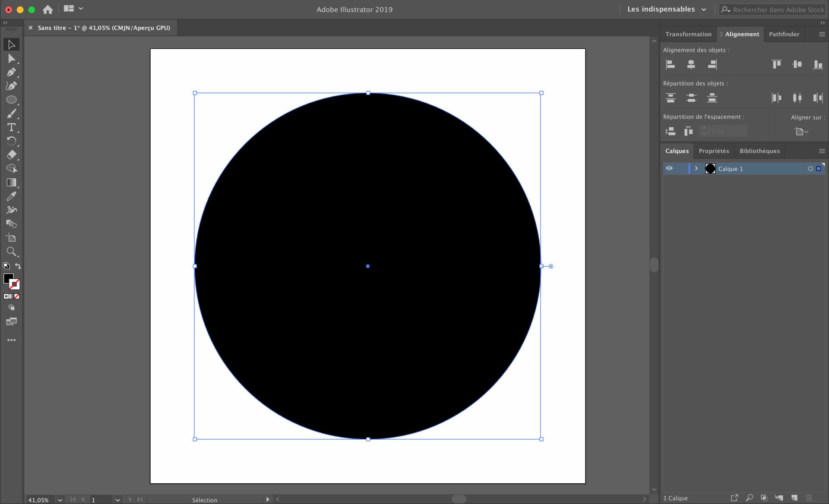829x504 pixels.
Task: Open Les indispensables workspace dropdown
Action: click(x=667, y=9)
